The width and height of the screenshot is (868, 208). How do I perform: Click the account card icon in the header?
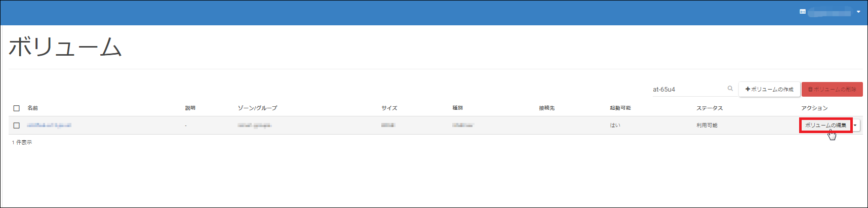(x=803, y=12)
